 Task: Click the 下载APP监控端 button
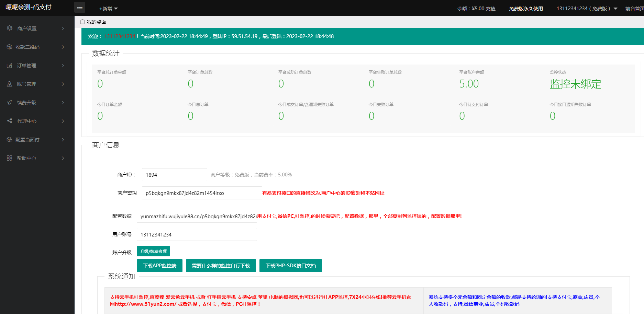pos(159,266)
